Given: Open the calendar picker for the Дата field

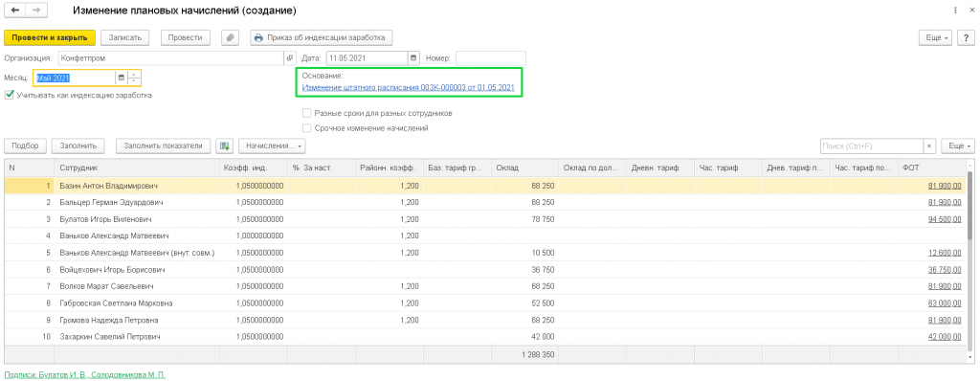Looking at the screenshot, I should tap(413, 58).
